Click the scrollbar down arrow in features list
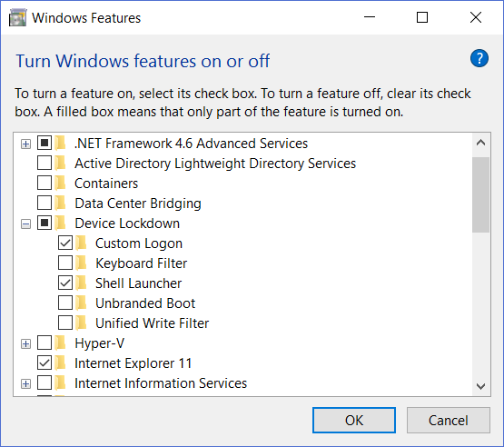 pyautogui.click(x=481, y=386)
